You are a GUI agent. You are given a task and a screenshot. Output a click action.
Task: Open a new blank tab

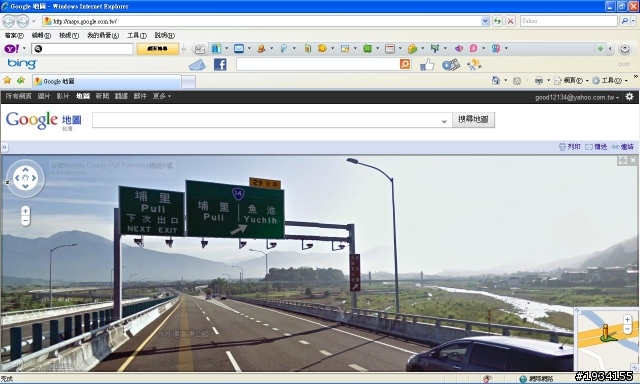pos(189,82)
